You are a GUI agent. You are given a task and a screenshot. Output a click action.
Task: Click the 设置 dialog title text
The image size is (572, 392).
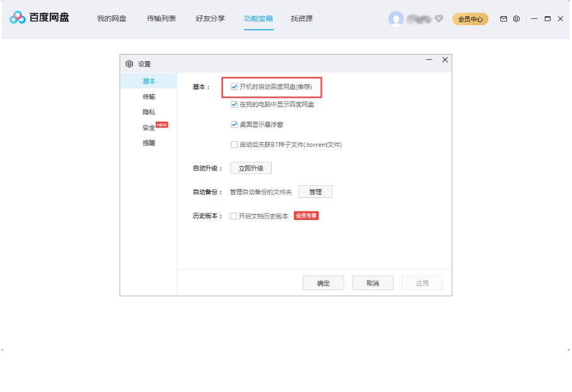point(144,64)
